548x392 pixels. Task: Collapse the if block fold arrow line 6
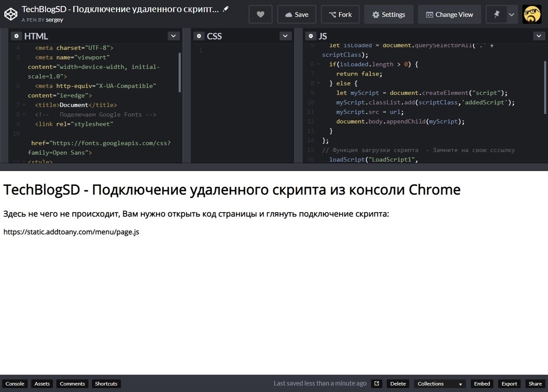(318, 65)
